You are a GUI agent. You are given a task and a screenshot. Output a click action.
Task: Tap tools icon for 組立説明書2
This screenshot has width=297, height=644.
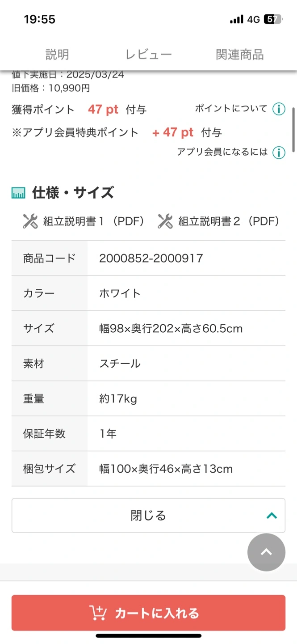[165, 221]
